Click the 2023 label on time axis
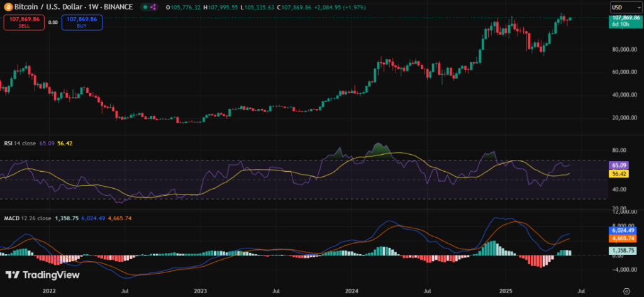This screenshot has width=644, height=297. (201, 291)
